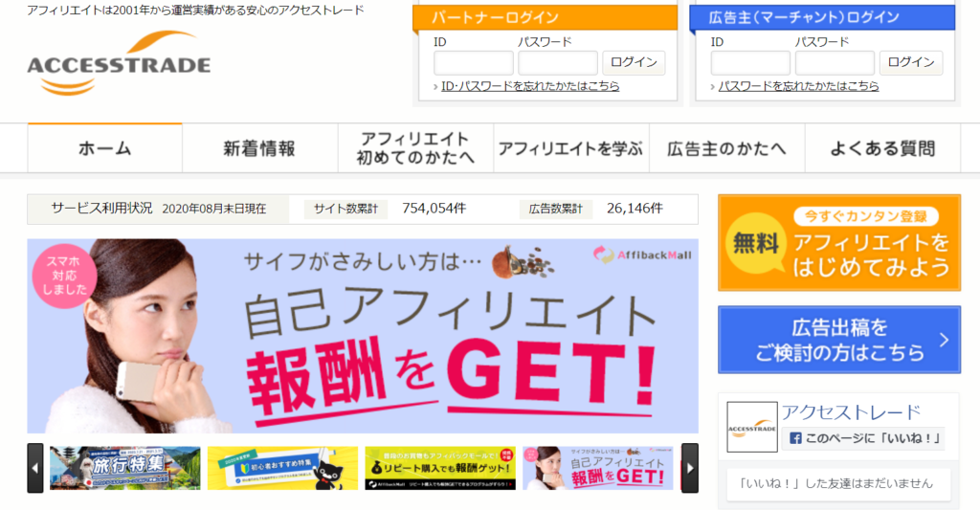Click the ACCESSTRADE logo
980x510 pixels.
[119, 64]
